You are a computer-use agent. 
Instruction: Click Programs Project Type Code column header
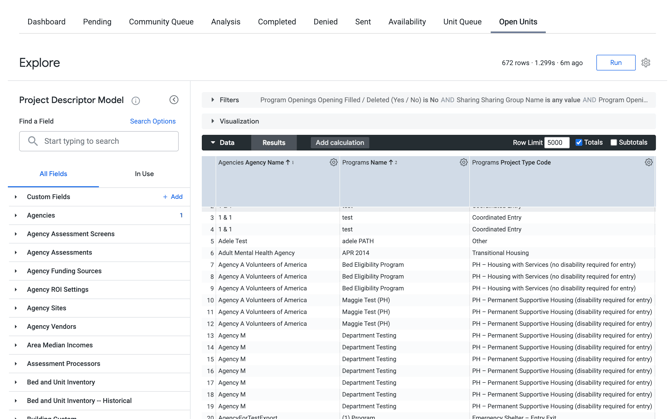[x=511, y=163]
